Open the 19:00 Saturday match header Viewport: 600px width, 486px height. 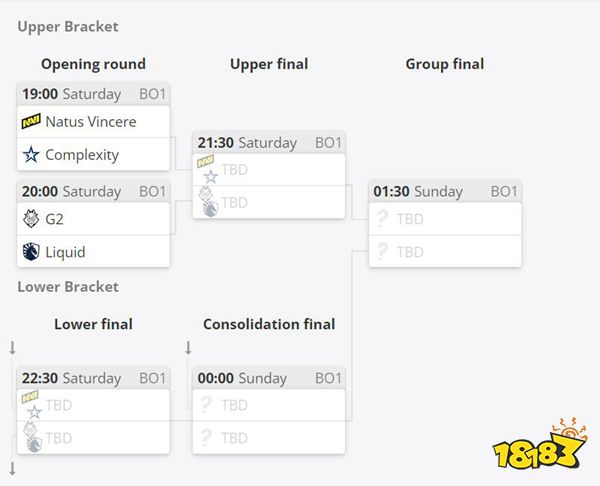(x=93, y=94)
